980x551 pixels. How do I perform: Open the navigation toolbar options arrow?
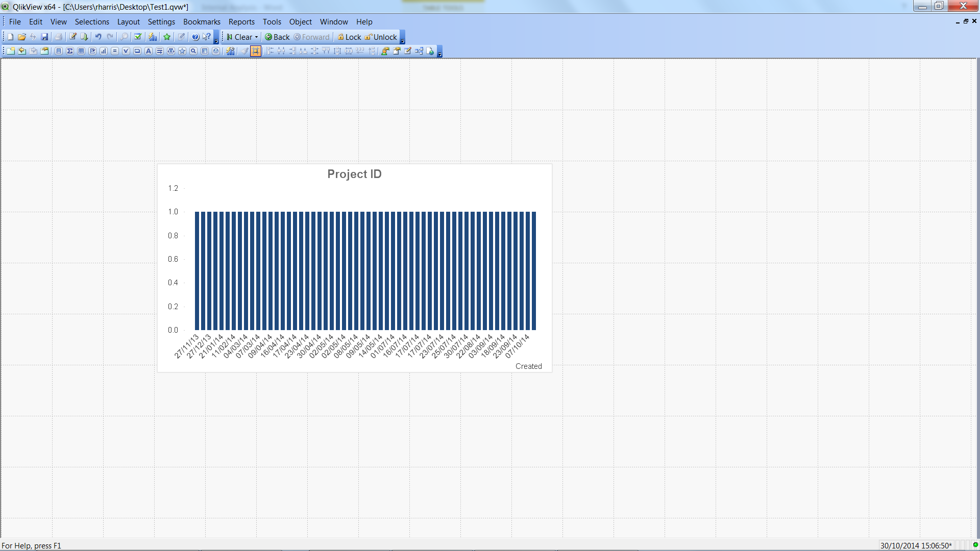click(403, 38)
